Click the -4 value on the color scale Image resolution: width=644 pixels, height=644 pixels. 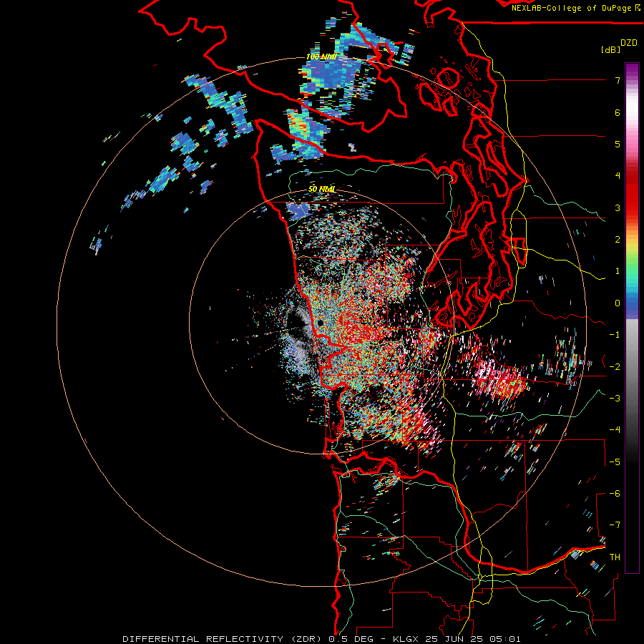tap(615, 430)
